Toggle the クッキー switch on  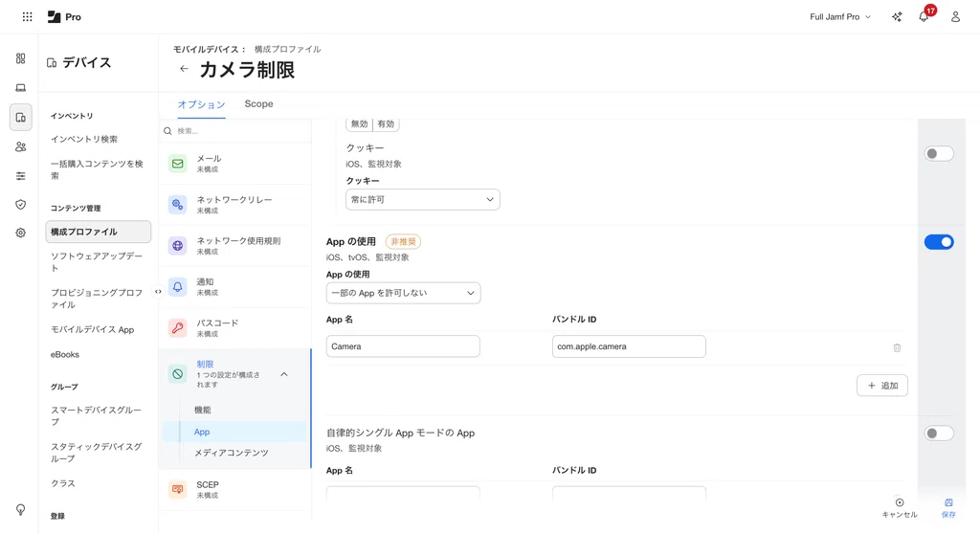pyautogui.click(x=939, y=154)
